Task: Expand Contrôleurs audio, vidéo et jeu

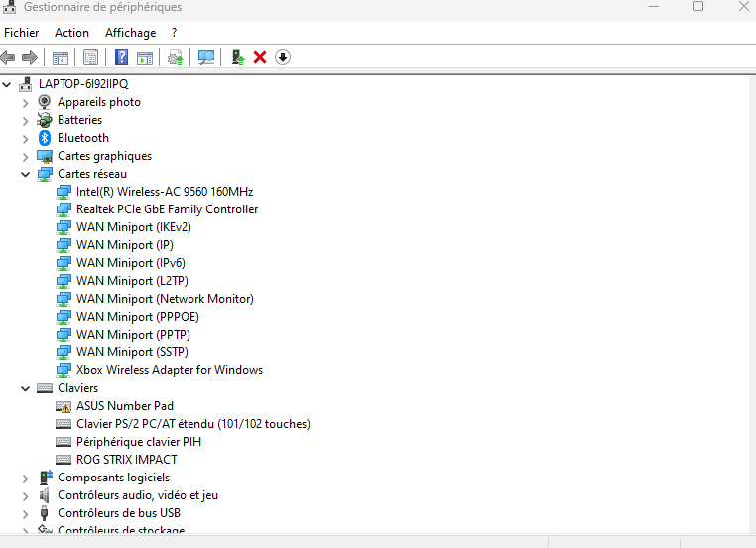Action: tap(25, 496)
